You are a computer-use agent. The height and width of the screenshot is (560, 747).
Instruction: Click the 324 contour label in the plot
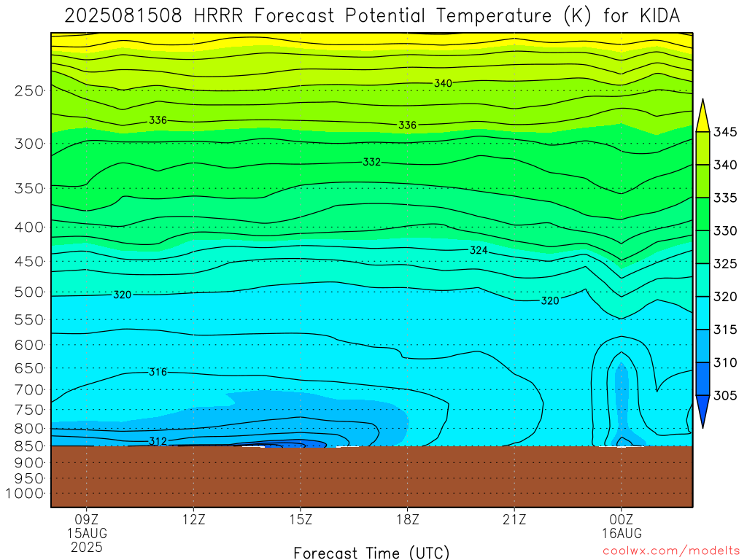[x=479, y=250]
